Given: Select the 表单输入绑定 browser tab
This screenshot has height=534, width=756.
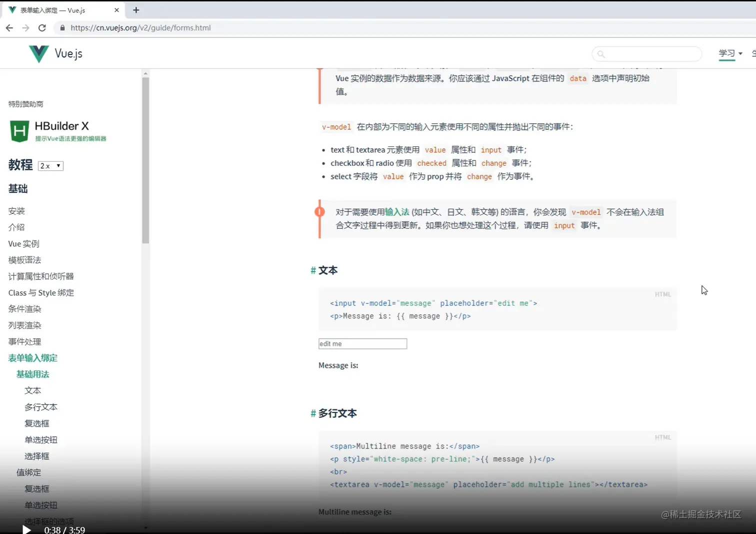Looking at the screenshot, I should [64, 10].
